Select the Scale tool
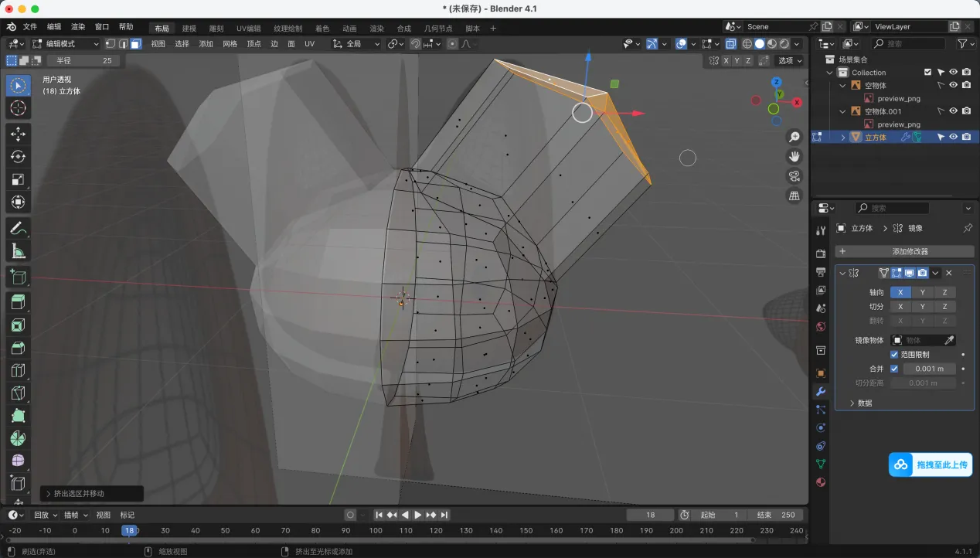Viewport: 980px width, 558px height. tap(19, 179)
